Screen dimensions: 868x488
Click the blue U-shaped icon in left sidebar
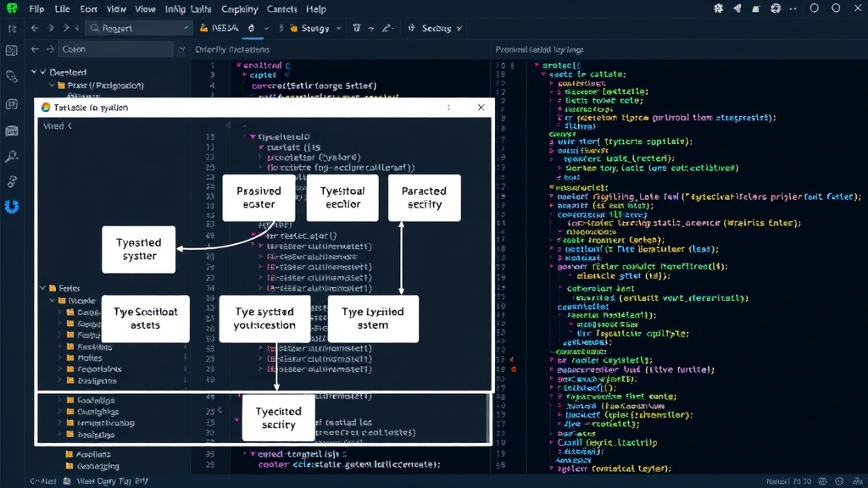pyautogui.click(x=12, y=207)
